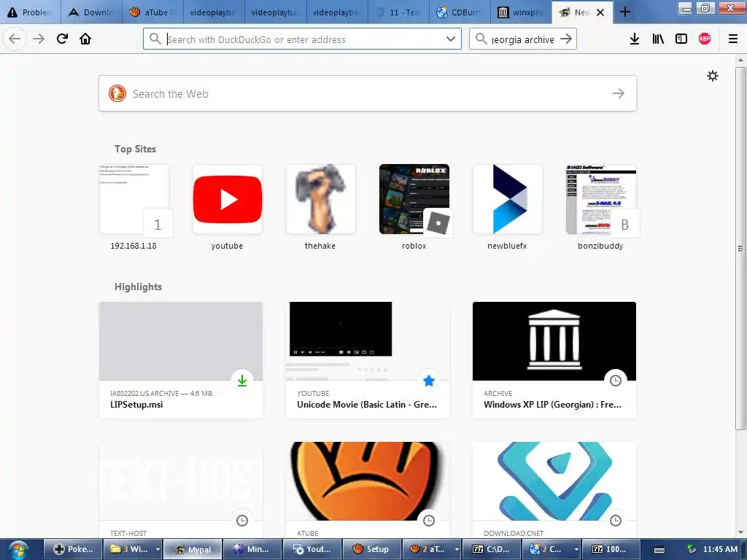Open a new tab with plus button
Screen dimensions: 747x560
click(x=625, y=12)
